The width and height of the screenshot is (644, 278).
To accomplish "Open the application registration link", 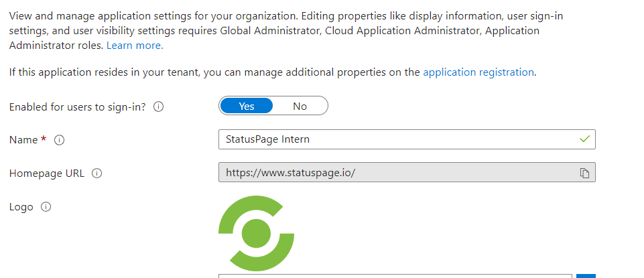I will pos(478,72).
